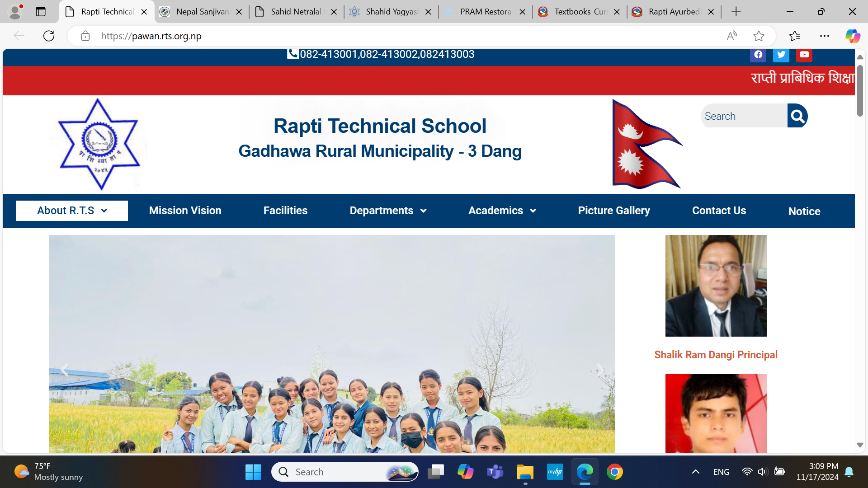Viewport: 868px width, 488px height.
Task: Open the Copilot sidebar icon
Action: tap(853, 36)
